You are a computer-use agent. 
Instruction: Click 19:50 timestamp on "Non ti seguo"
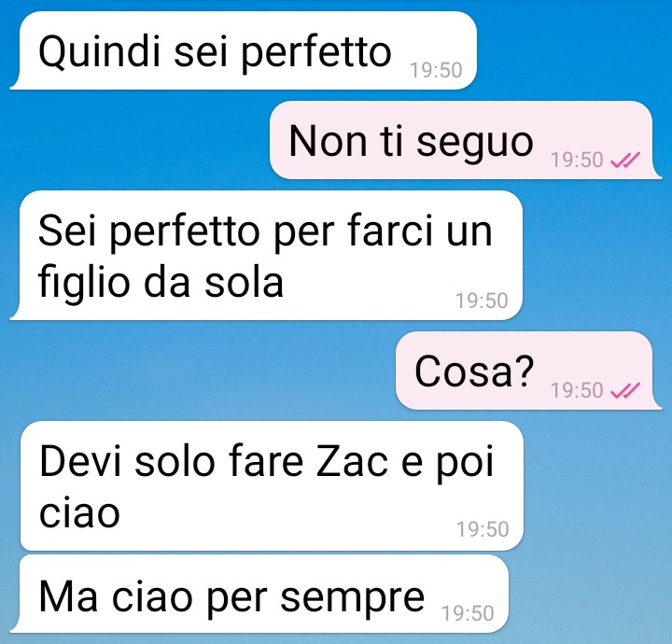577,161
